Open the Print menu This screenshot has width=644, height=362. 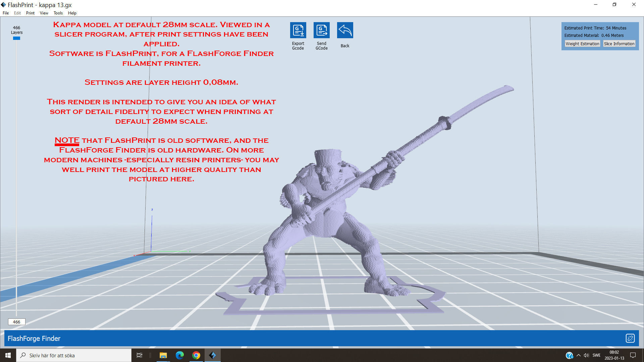(30, 13)
